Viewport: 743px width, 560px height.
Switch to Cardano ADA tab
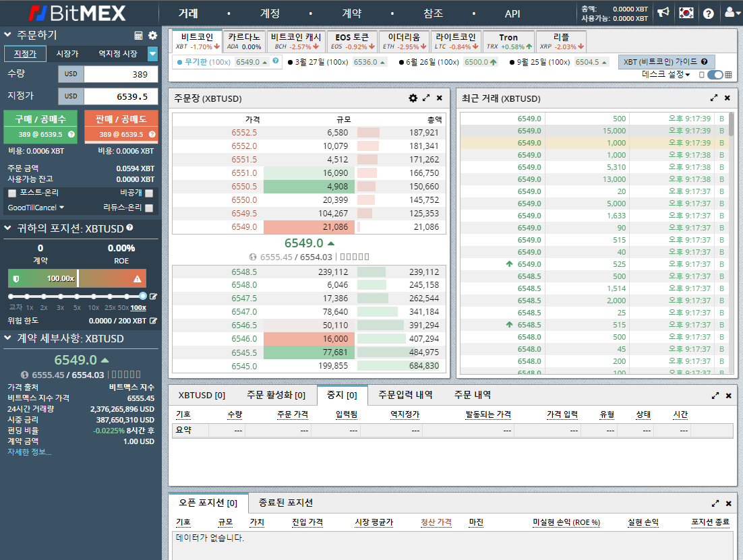pyautogui.click(x=244, y=41)
